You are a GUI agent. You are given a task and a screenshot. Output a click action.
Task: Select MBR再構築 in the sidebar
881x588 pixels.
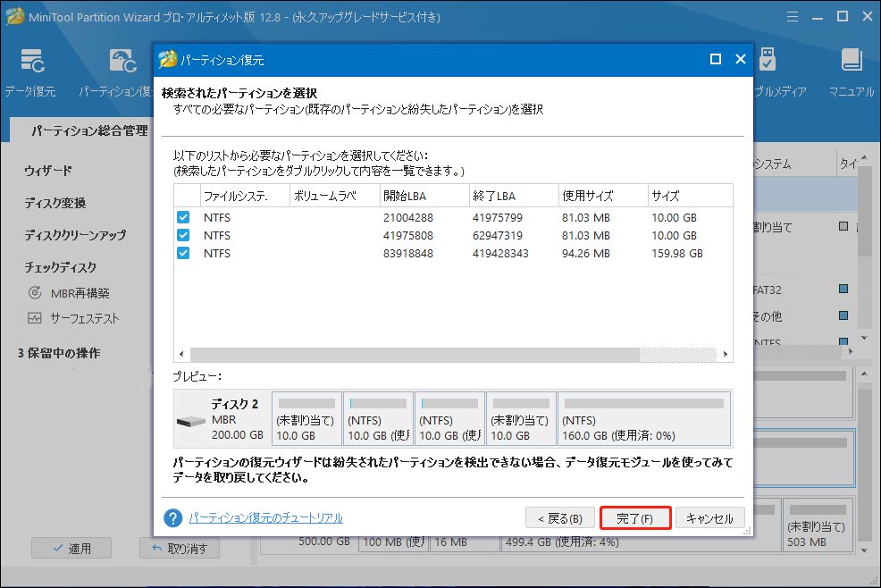coord(80,293)
